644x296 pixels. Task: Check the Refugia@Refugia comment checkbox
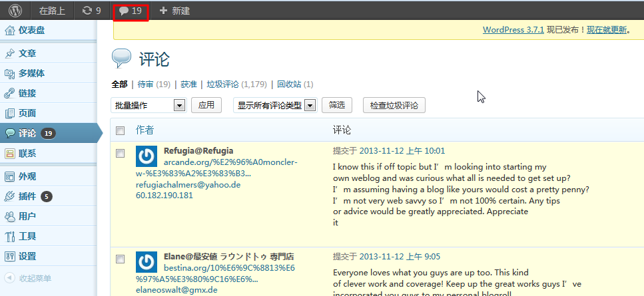point(120,154)
